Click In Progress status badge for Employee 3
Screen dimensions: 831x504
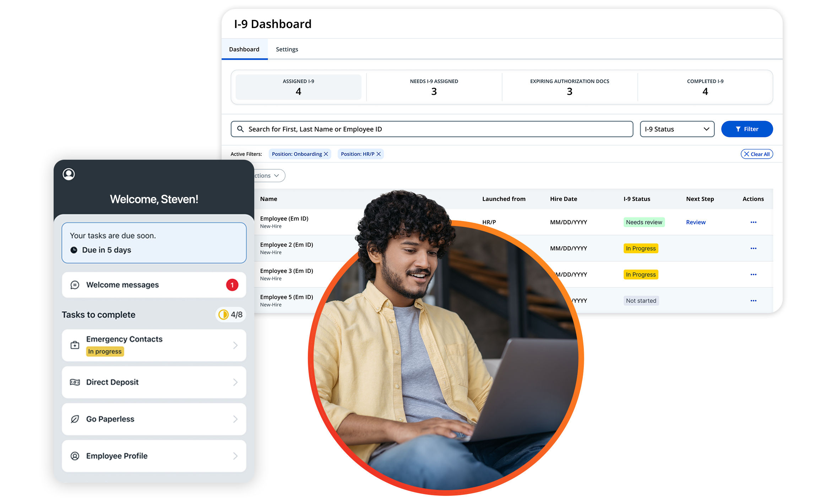tap(641, 274)
